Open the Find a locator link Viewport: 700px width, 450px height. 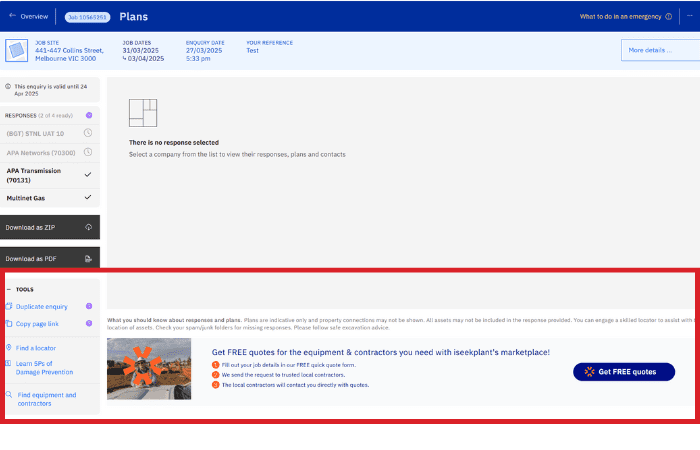coord(36,347)
